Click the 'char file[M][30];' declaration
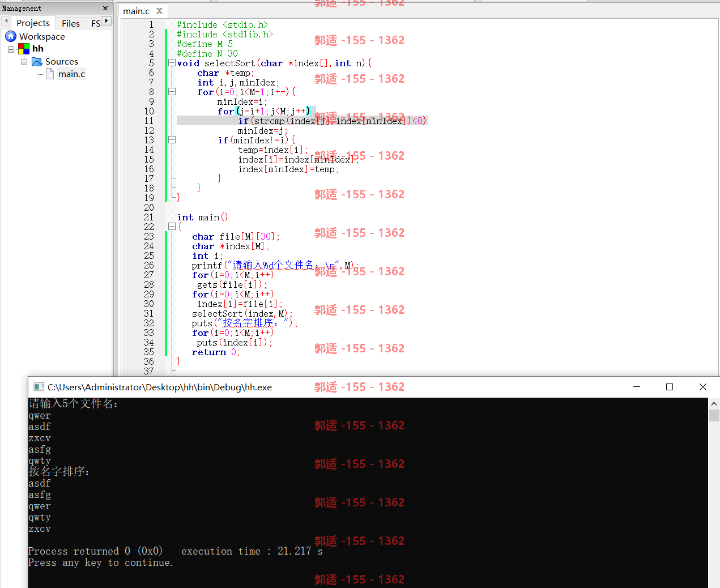 point(236,236)
